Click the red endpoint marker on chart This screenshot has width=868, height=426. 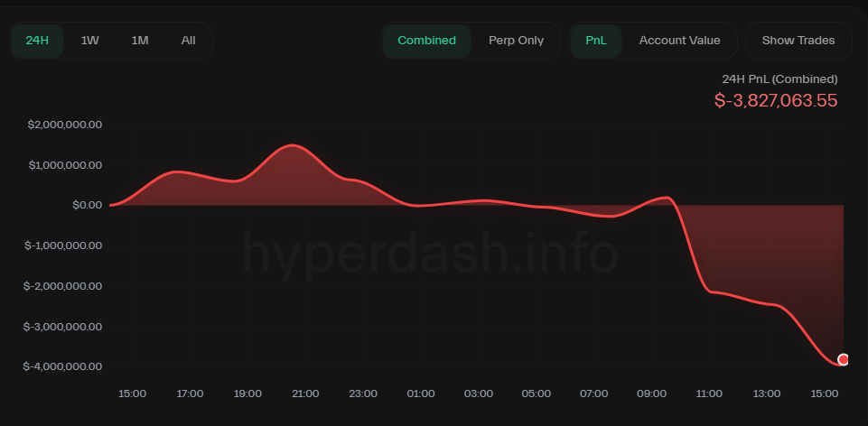[843, 359]
